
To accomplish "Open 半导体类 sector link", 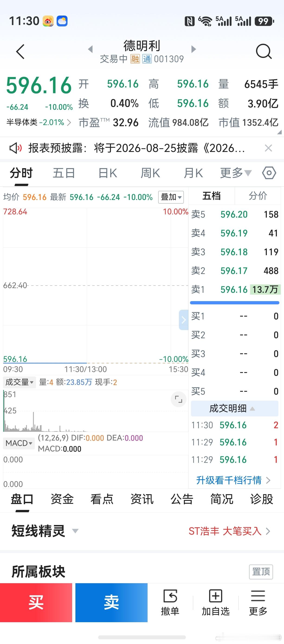I will pyautogui.click(x=39, y=122).
